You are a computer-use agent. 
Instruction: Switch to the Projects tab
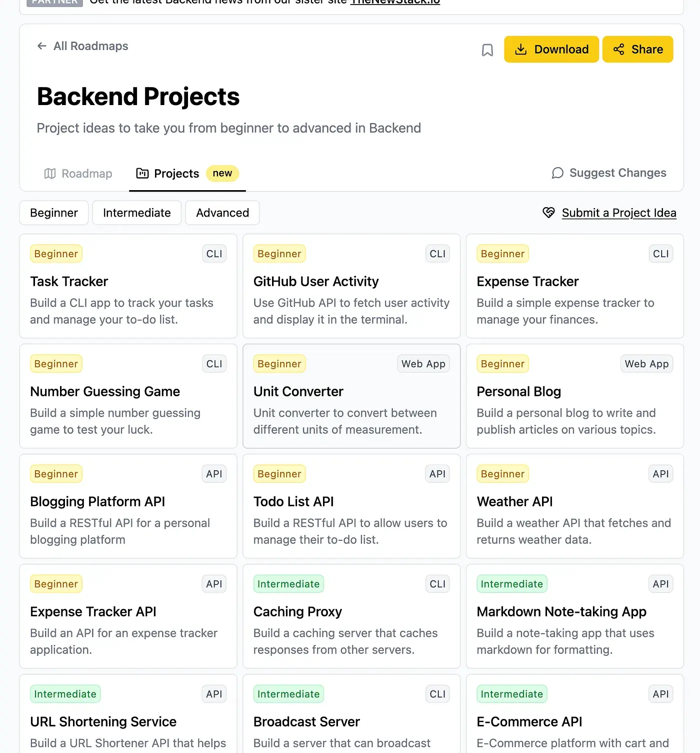(176, 173)
